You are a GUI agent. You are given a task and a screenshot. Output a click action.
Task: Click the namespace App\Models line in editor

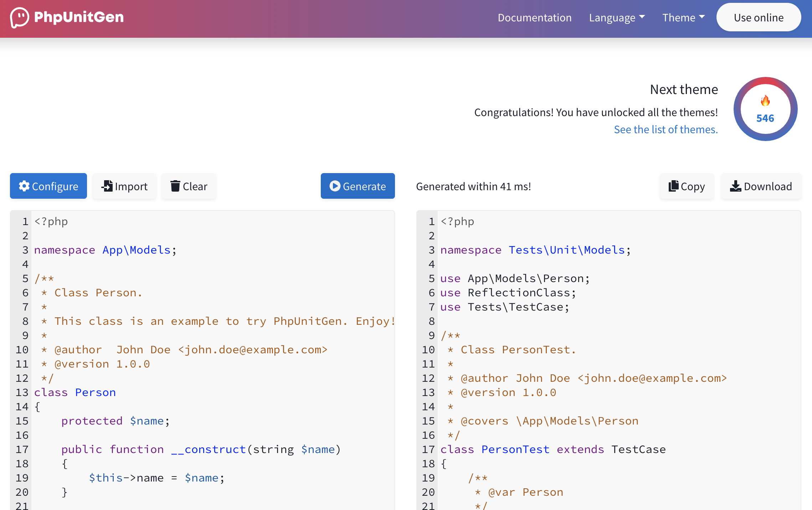tap(105, 250)
